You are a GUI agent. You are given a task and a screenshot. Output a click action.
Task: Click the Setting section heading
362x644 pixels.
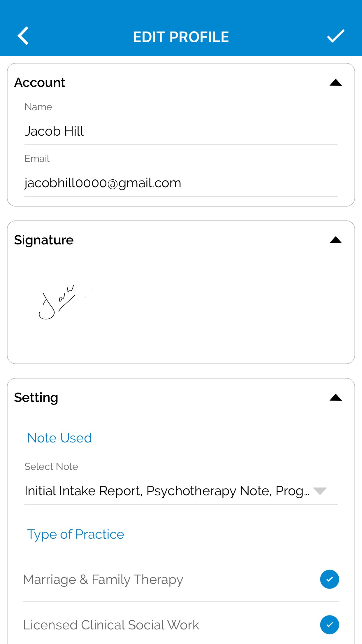(x=36, y=398)
